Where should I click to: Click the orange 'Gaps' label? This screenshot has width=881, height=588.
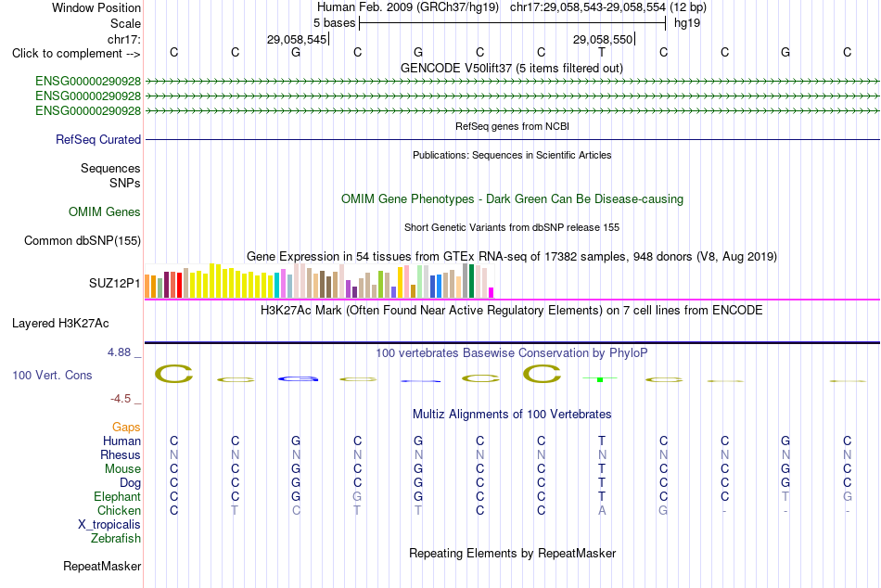(126, 428)
